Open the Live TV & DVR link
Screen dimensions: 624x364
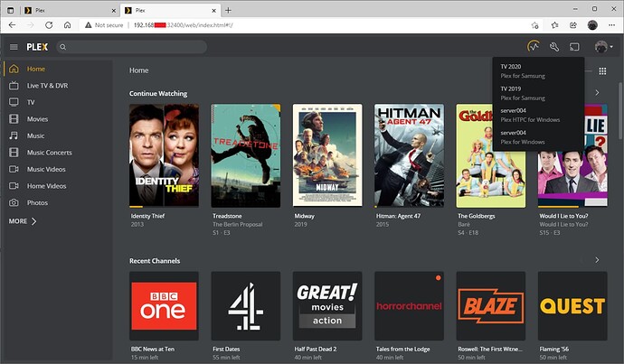[47, 86]
